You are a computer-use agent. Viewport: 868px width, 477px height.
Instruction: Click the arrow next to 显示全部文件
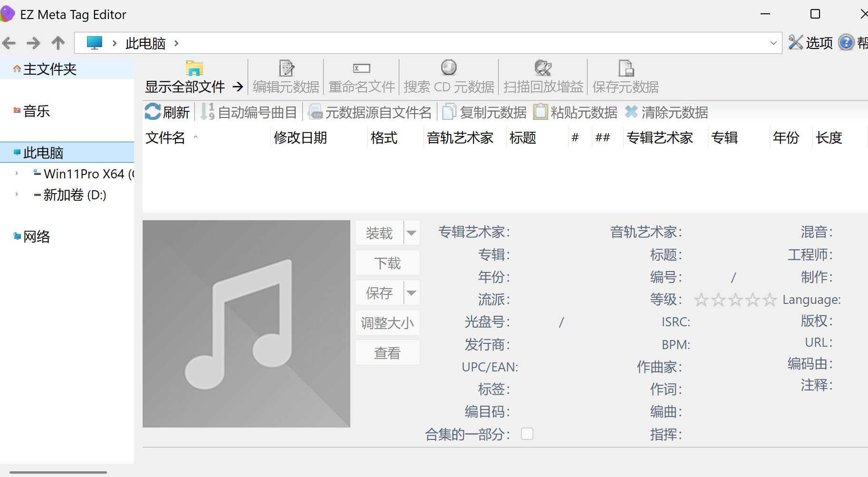coord(238,87)
